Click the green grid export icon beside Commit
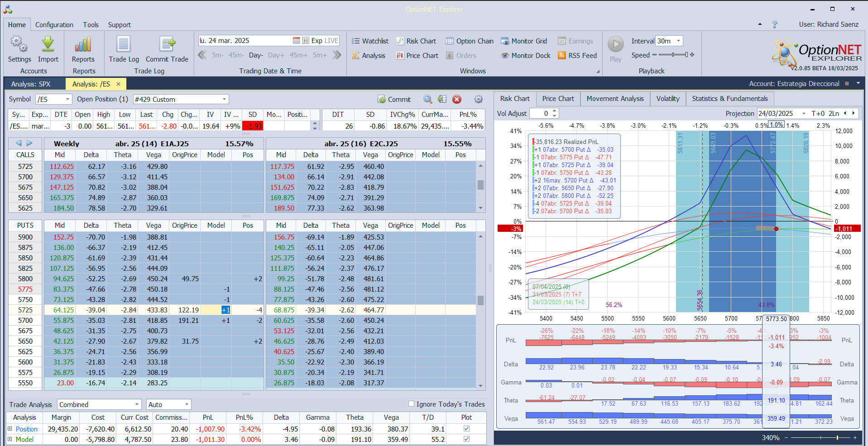The height and width of the screenshot is (446, 868). 442,99
